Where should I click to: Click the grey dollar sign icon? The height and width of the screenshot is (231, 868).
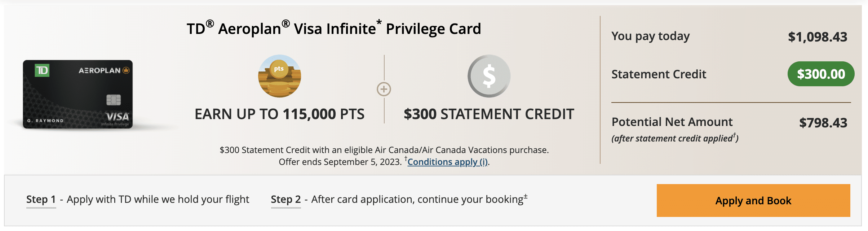click(489, 76)
